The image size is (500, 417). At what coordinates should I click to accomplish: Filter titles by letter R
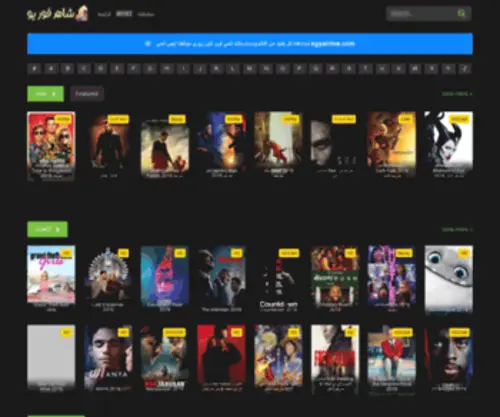[332, 69]
